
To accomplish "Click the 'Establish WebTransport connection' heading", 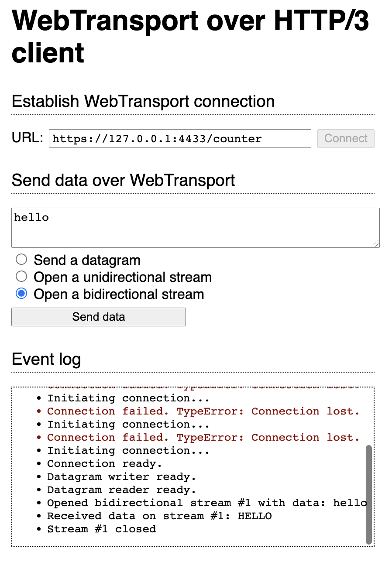I will point(143,101).
